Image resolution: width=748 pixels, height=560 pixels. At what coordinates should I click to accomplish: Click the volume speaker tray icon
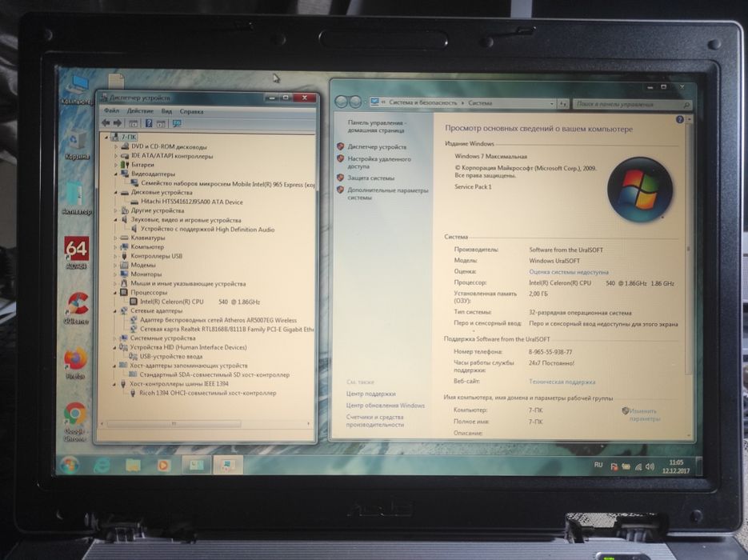pos(650,466)
